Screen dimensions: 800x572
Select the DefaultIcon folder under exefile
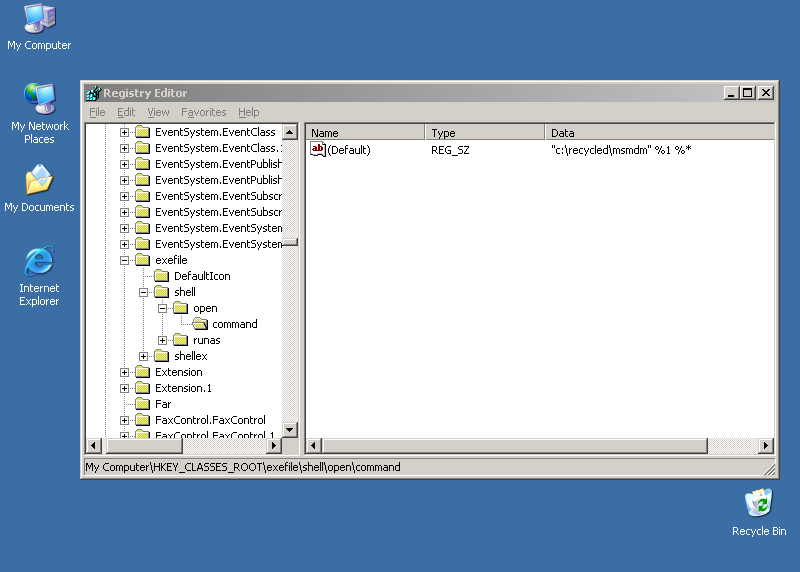201,276
